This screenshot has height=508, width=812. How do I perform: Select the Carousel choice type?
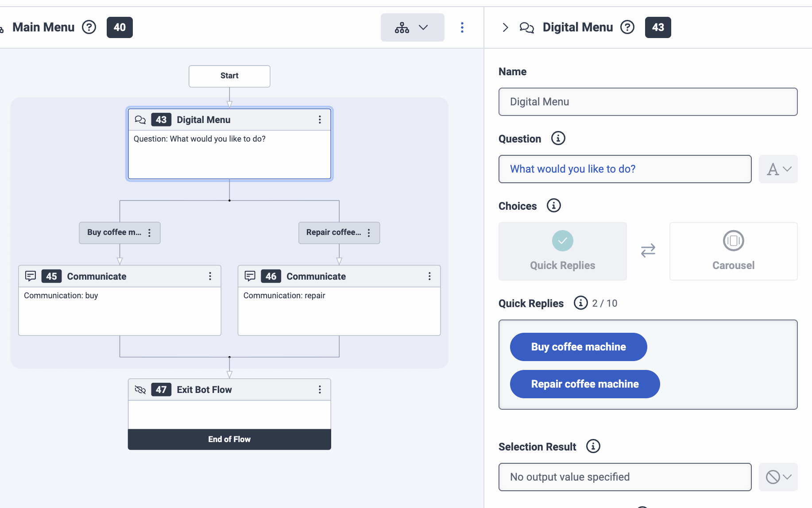(x=733, y=251)
